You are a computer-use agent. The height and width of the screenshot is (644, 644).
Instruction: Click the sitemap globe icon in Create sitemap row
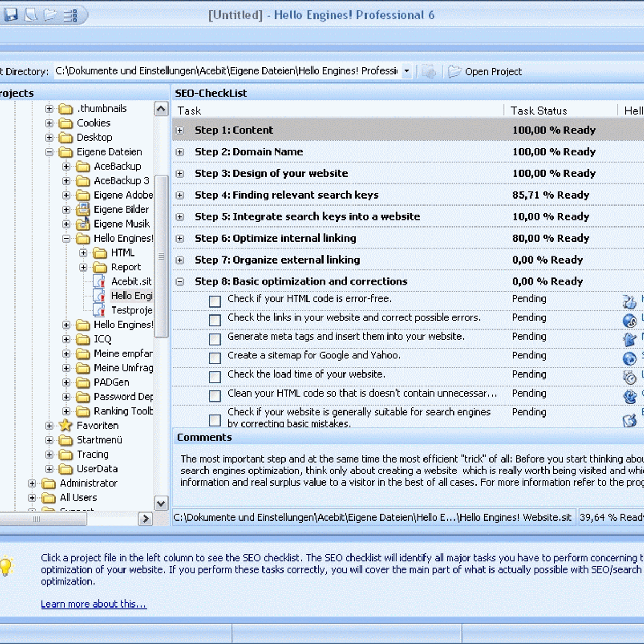click(629, 358)
